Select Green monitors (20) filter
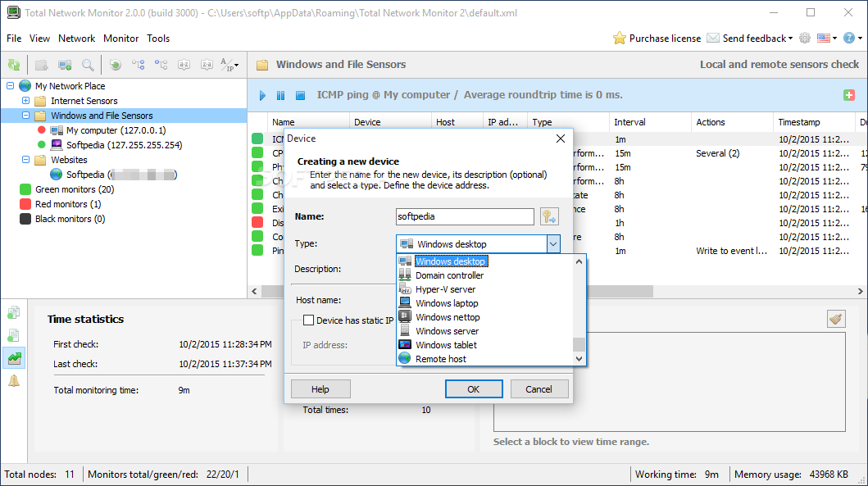 click(75, 189)
